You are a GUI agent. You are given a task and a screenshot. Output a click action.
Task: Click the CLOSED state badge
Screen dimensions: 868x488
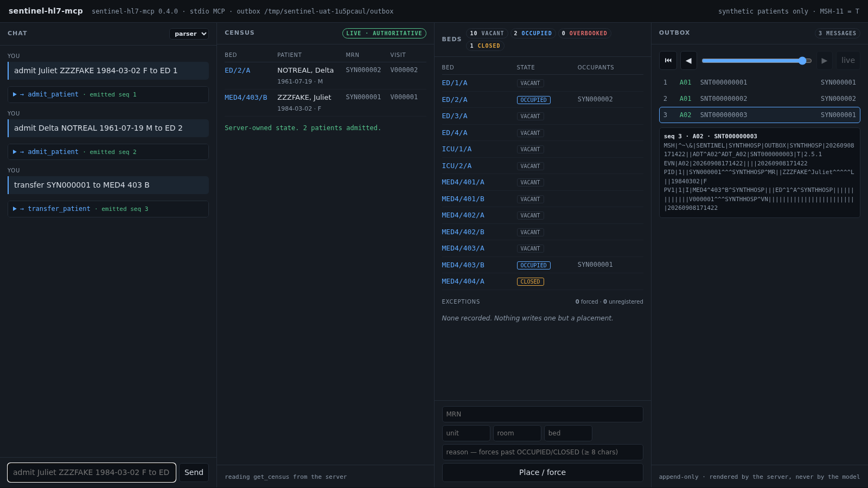(530, 281)
